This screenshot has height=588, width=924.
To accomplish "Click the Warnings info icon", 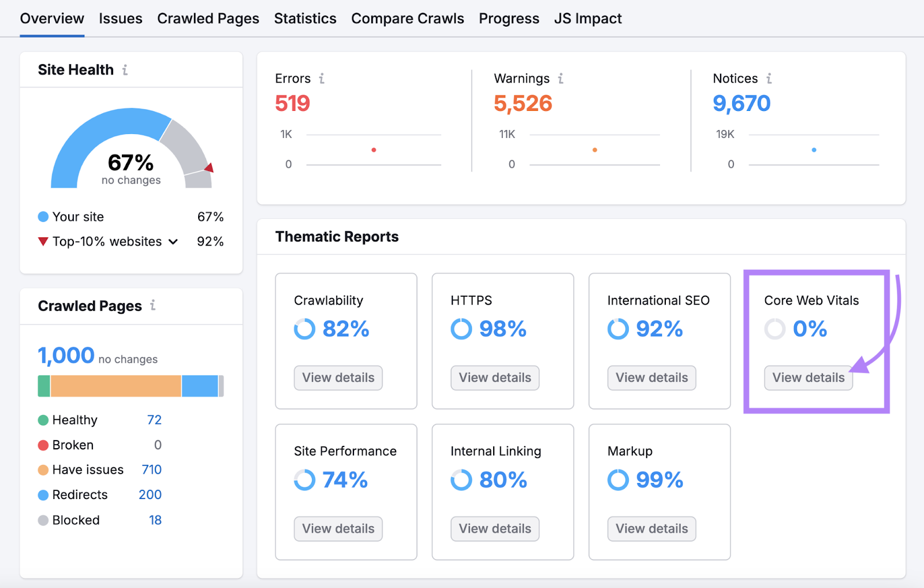I will point(560,78).
